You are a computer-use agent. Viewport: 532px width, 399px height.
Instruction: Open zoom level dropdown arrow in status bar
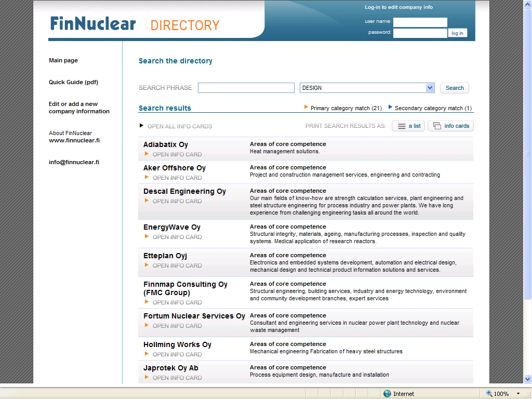pyautogui.click(x=518, y=394)
